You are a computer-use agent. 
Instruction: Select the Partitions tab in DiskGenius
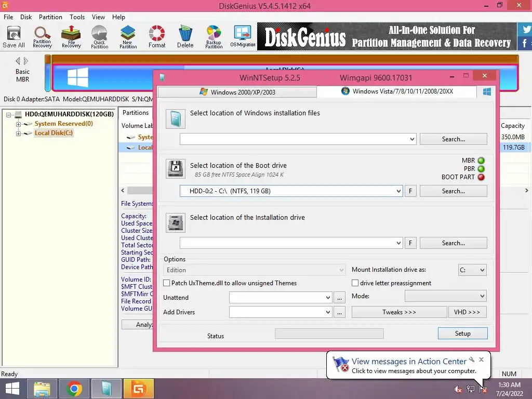(136, 113)
